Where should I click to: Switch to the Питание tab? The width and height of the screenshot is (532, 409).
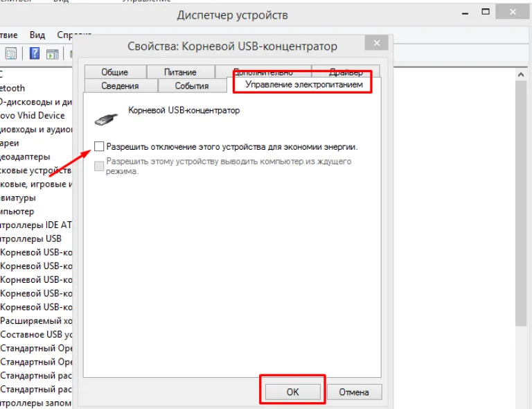(180, 72)
